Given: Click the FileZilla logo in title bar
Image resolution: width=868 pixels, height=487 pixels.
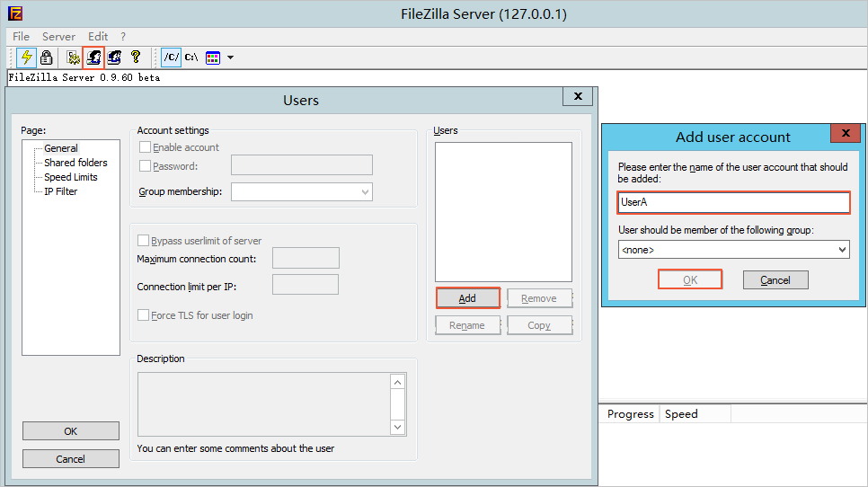Looking at the screenshot, I should point(15,13).
